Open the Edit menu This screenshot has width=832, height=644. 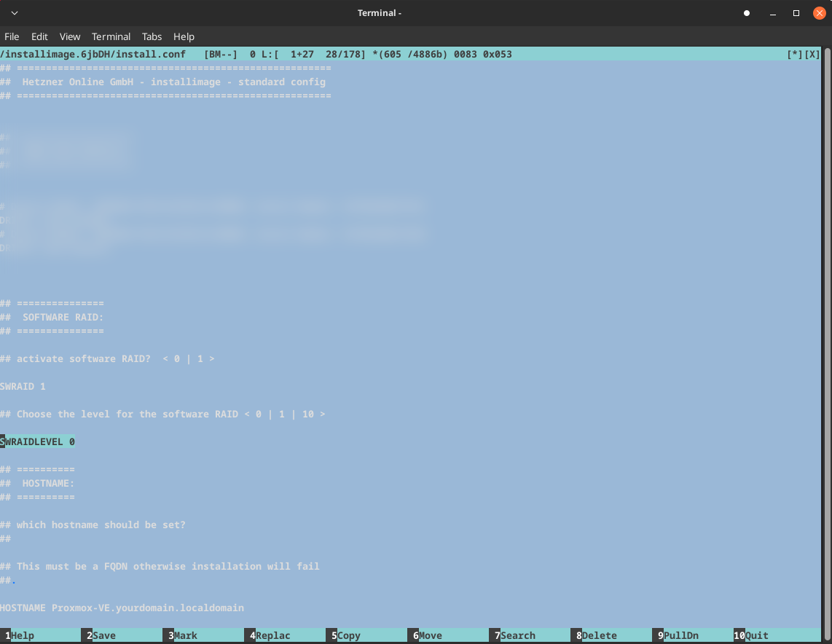[x=39, y=36]
